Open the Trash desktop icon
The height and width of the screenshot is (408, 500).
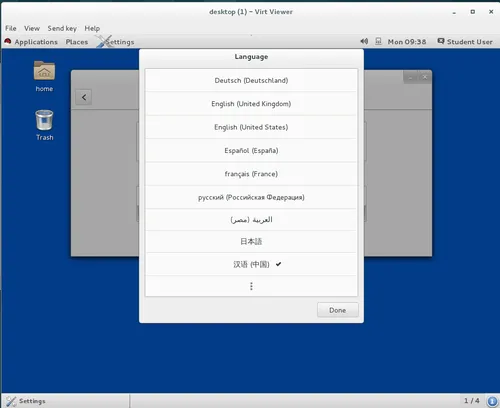(44, 120)
